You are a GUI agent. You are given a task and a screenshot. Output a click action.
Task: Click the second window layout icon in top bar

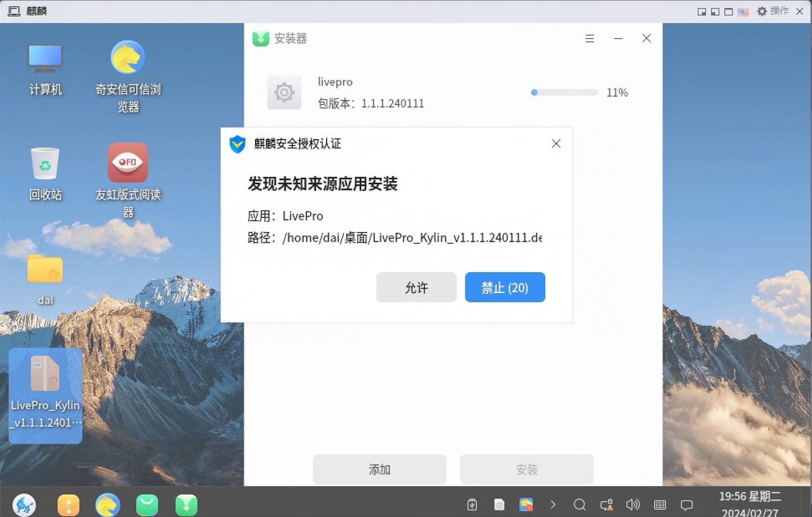click(715, 12)
